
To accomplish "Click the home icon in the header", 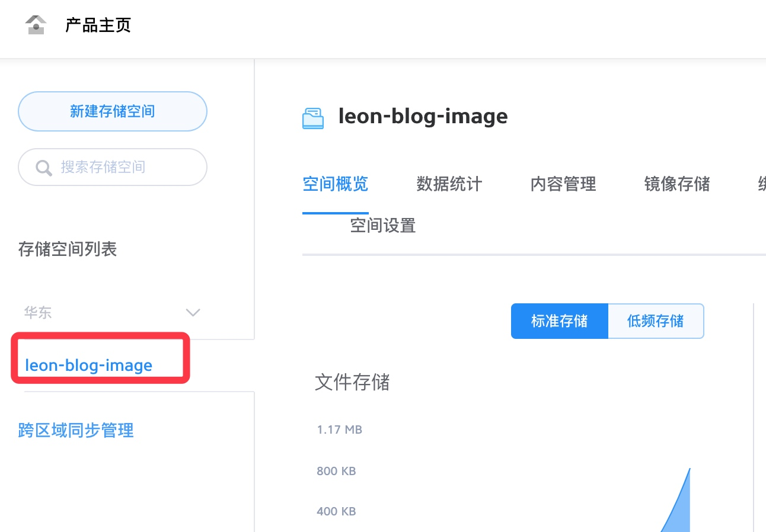I will pos(36,25).
